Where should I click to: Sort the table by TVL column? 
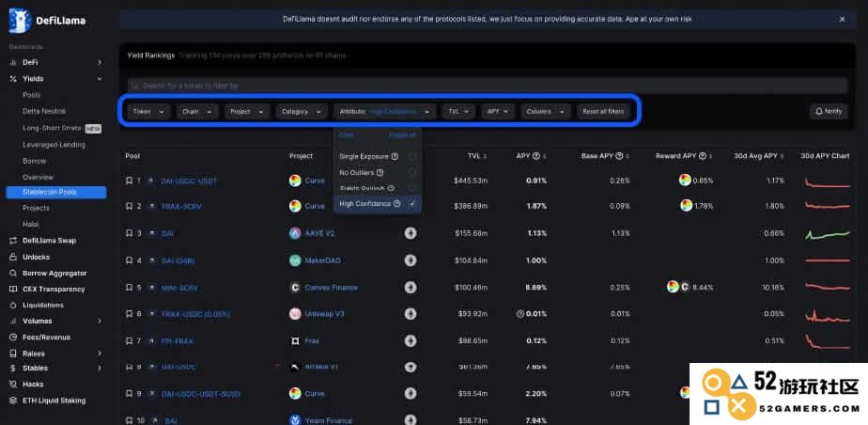pos(476,156)
